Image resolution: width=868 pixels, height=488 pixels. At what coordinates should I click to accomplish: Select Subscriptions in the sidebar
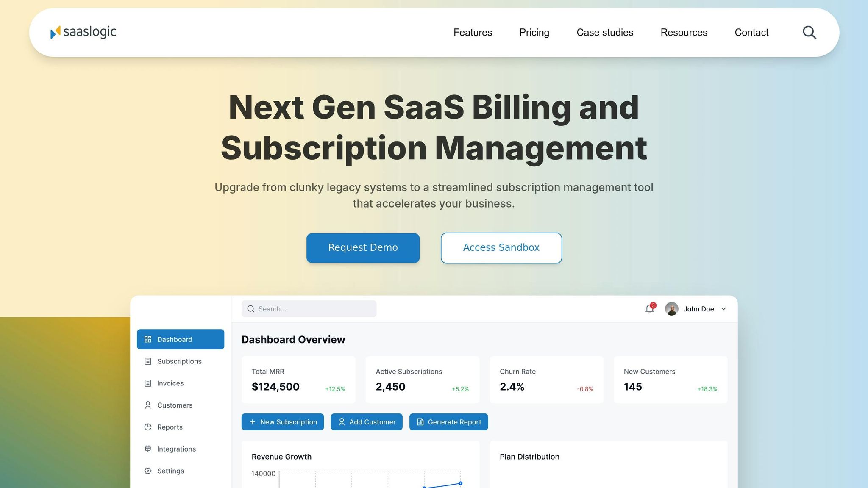(x=179, y=361)
